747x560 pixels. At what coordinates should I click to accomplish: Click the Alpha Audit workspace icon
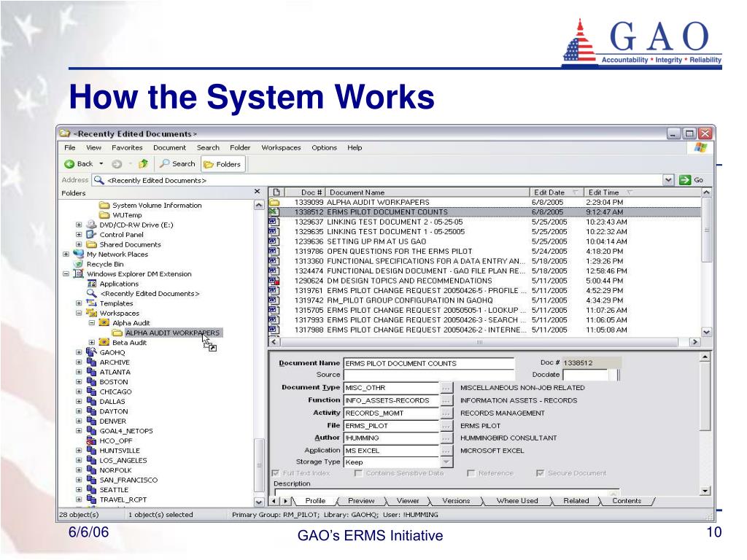104,323
